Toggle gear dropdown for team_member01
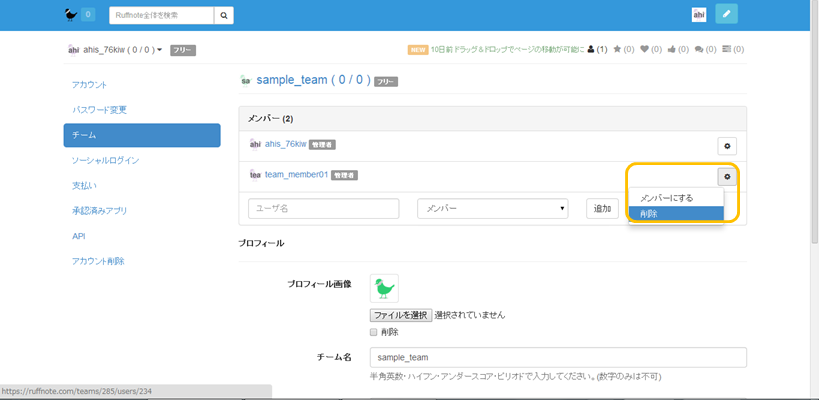Image resolution: width=819 pixels, height=400 pixels. click(727, 177)
